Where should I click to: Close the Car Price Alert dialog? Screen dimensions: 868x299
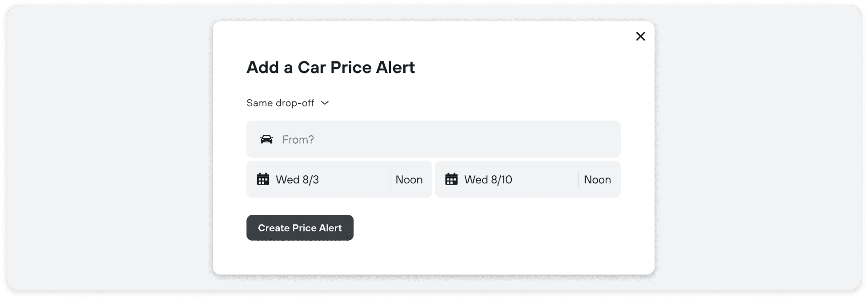click(640, 36)
